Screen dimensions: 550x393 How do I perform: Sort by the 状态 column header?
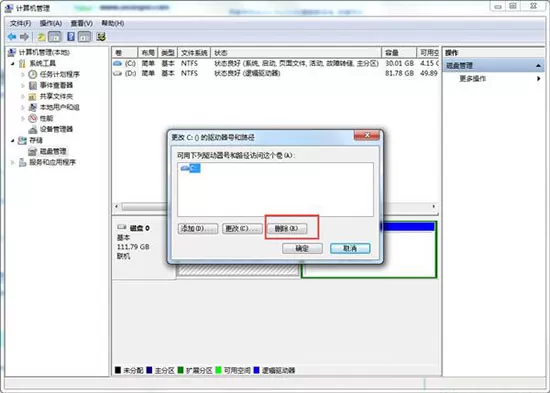[296, 53]
